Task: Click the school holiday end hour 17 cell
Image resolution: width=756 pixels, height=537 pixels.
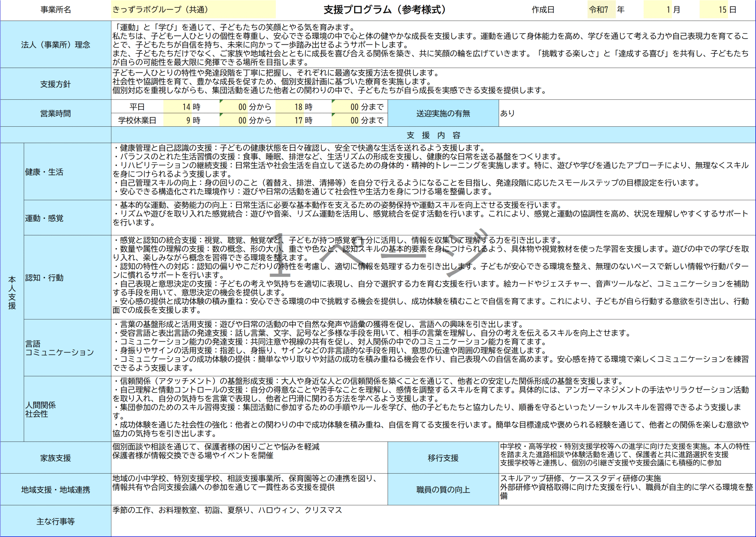Action: (x=289, y=120)
